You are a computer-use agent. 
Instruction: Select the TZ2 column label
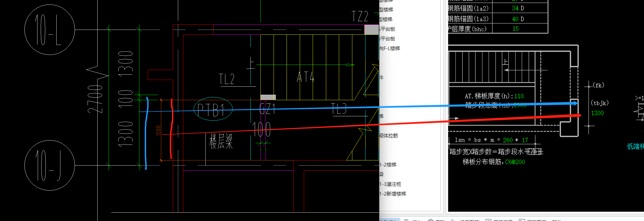pyautogui.click(x=360, y=16)
